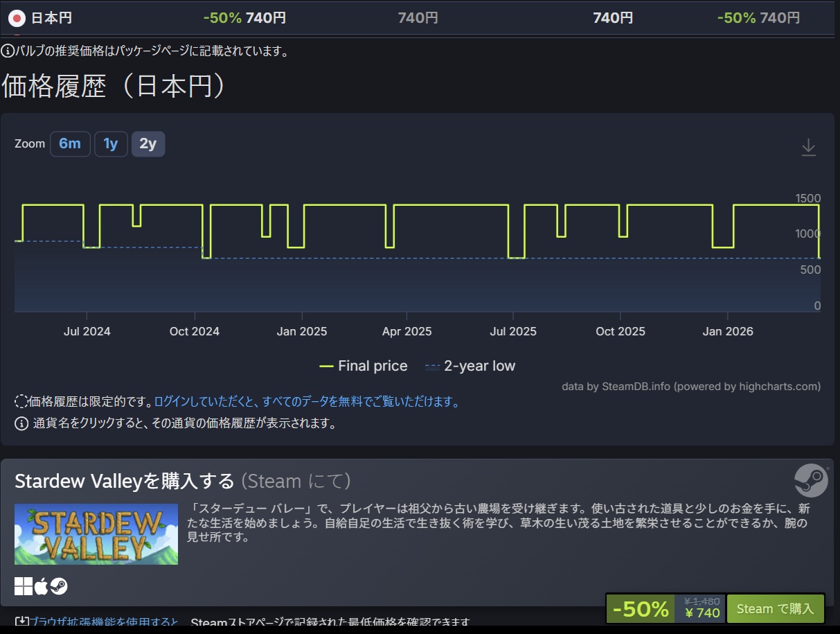
Task: Click the Stardew Valley game thumbnail
Action: (96, 534)
